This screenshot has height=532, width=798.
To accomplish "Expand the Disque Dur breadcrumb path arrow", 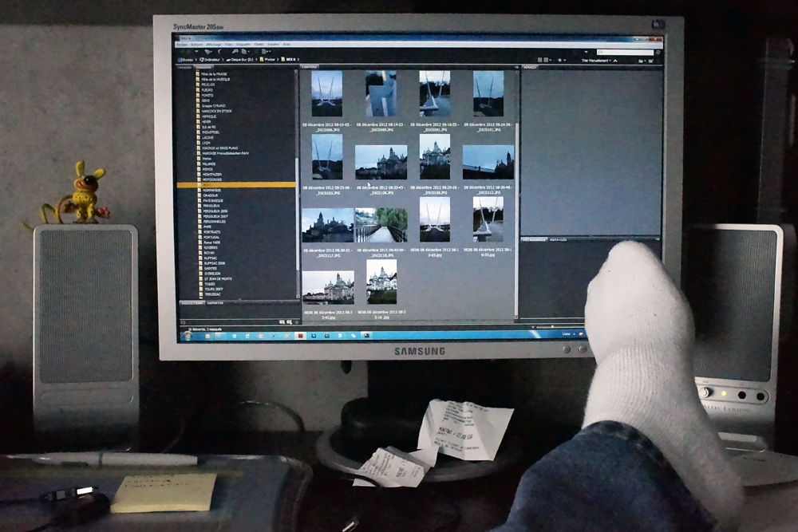I will (x=256, y=60).
